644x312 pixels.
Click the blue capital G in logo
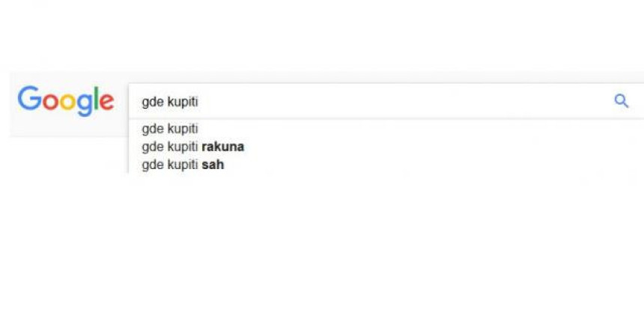(x=29, y=98)
